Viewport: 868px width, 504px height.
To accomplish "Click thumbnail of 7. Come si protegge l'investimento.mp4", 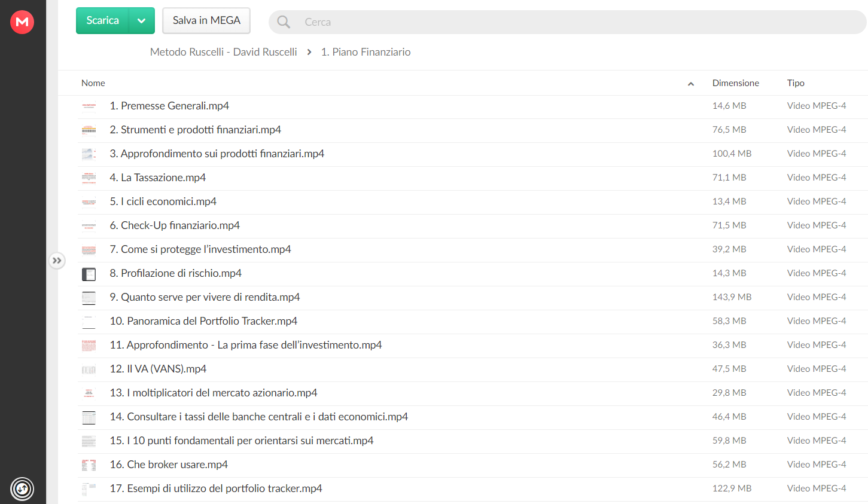I will [x=89, y=250].
